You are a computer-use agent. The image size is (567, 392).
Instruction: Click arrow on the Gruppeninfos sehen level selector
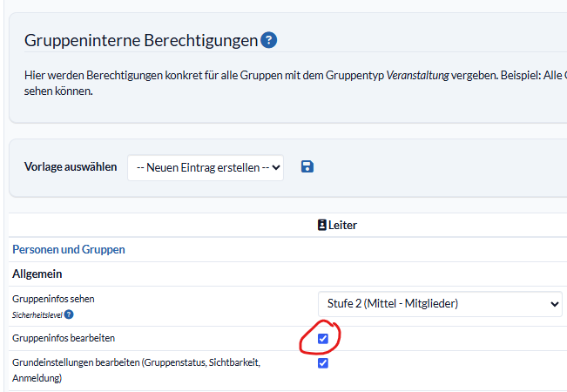pyautogui.click(x=555, y=303)
